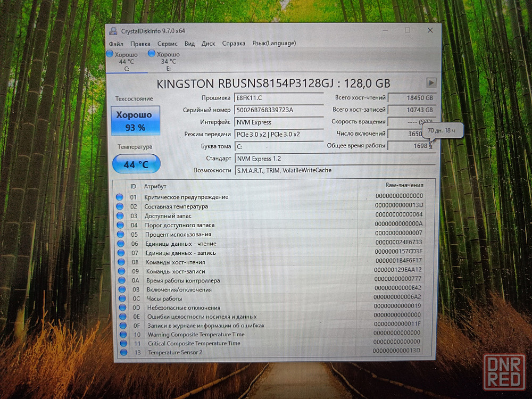Open the Сервис menu
This screenshot has width=532, height=399.
click(167, 44)
